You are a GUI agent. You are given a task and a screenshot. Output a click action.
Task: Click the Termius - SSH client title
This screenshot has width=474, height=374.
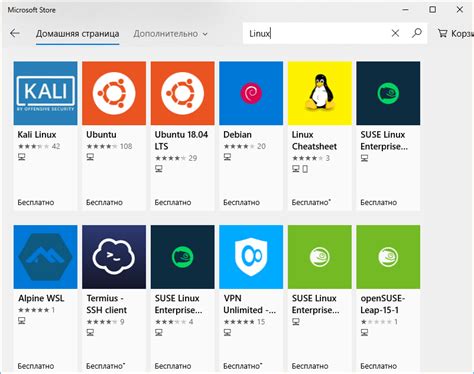107,304
